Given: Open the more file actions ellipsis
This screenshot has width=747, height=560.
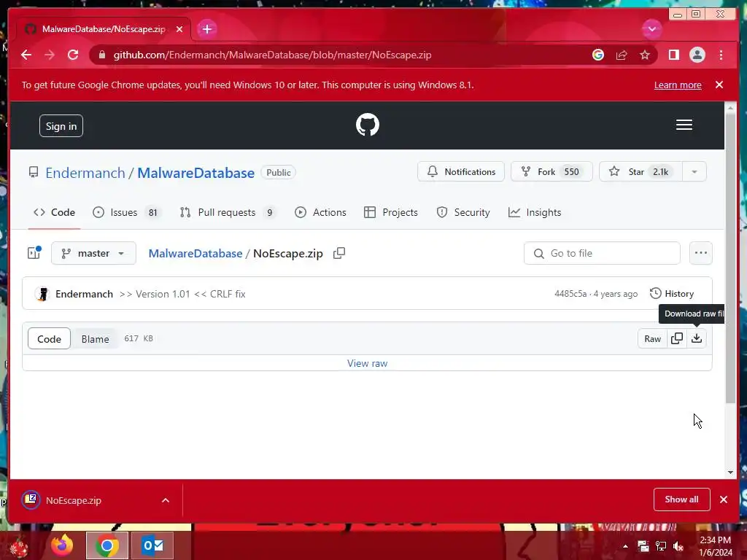Looking at the screenshot, I should click(x=700, y=253).
